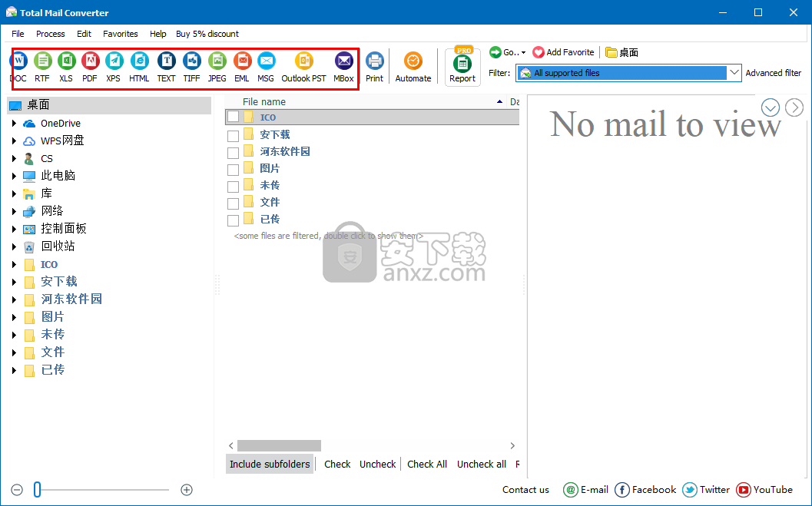Choose the MSG output icon
The height and width of the screenshot is (506, 812).
coord(266,67)
